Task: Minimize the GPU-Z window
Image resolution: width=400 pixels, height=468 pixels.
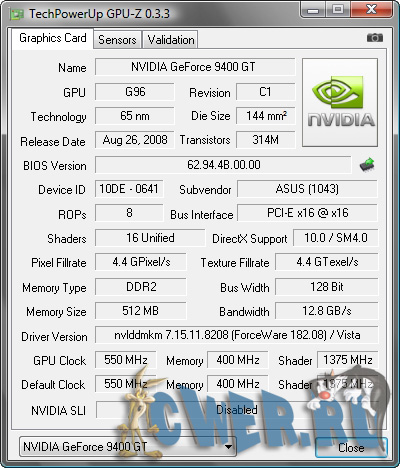Action: pos(313,10)
